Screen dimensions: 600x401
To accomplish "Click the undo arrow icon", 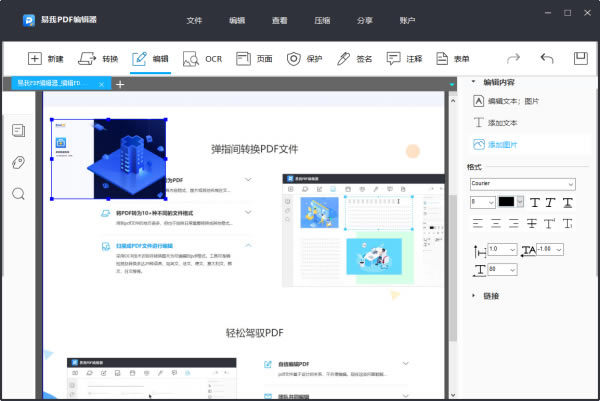I will pos(547,59).
